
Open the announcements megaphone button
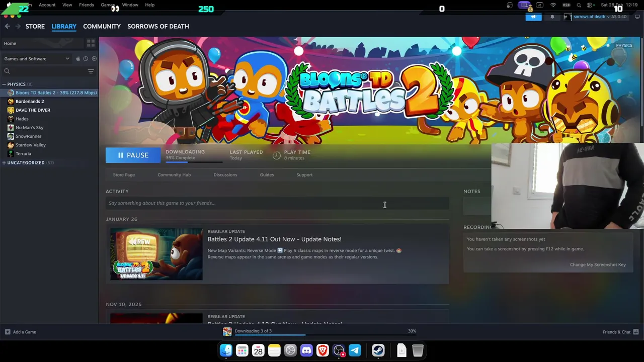click(533, 17)
